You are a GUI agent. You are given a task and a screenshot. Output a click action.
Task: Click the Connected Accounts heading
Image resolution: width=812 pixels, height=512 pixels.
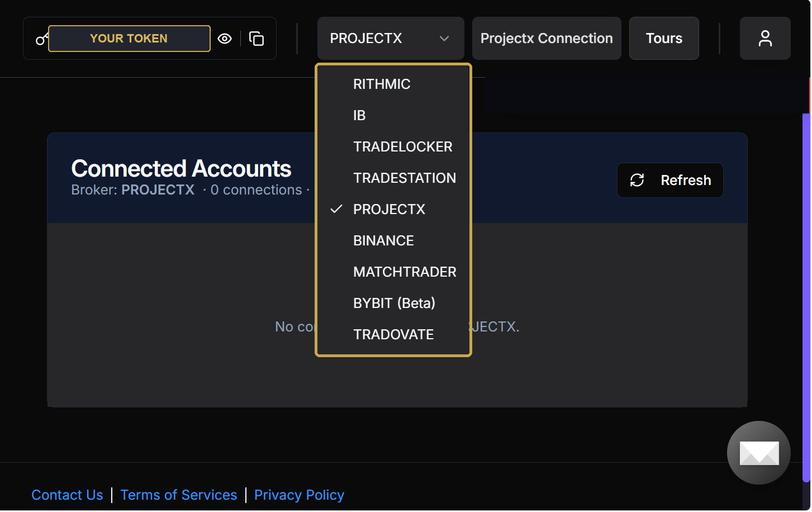(181, 168)
